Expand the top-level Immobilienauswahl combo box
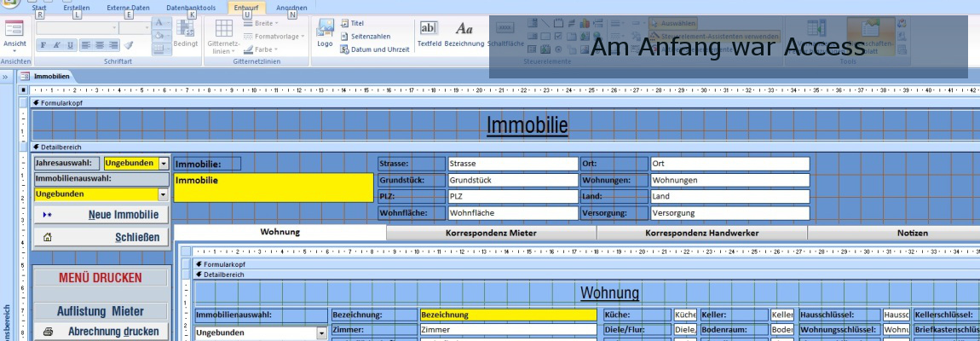This screenshot has height=341, width=980. click(x=163, y=194)
